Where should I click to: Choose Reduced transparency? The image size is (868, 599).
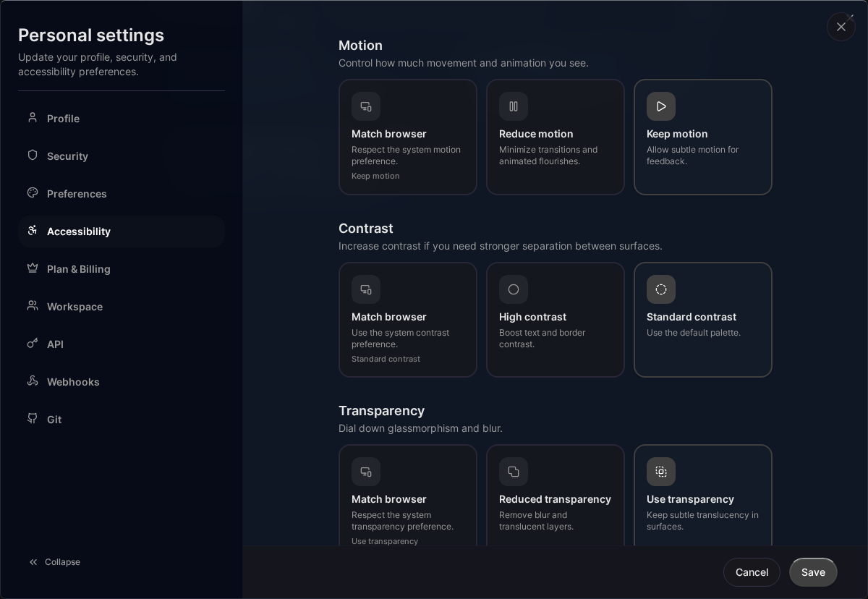pos(556,499)
